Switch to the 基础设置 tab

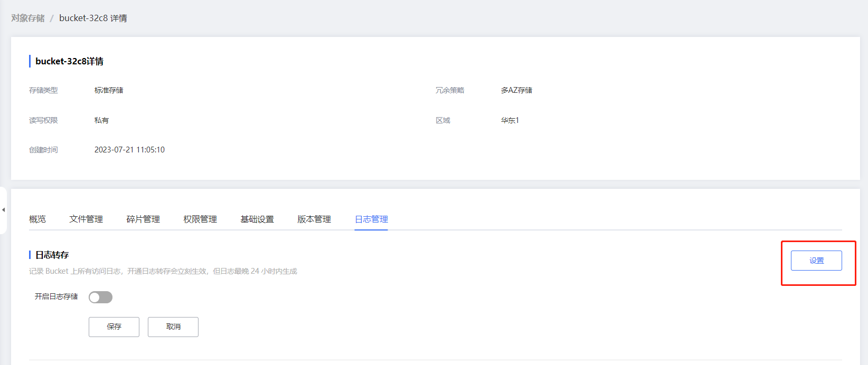coord(257,219)
